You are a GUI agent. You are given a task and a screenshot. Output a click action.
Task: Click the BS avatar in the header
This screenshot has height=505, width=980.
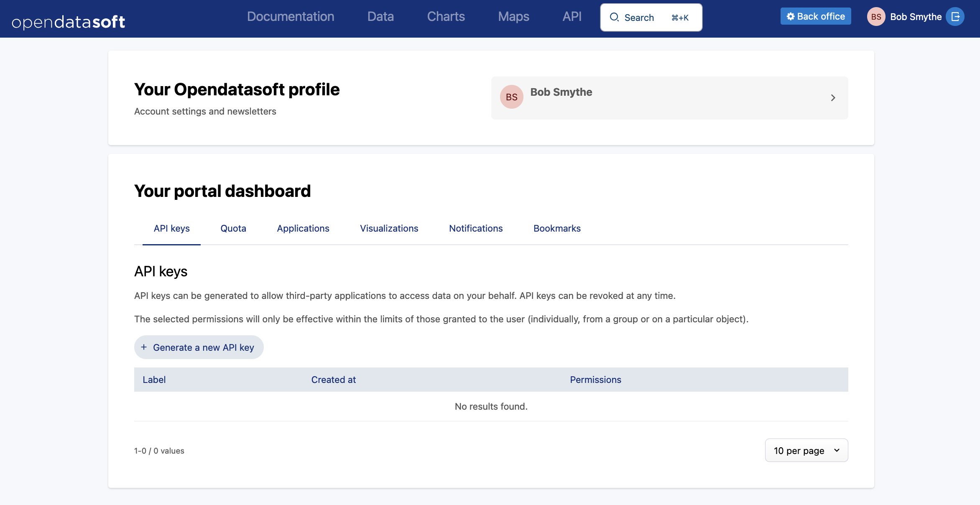coord(876,17)
